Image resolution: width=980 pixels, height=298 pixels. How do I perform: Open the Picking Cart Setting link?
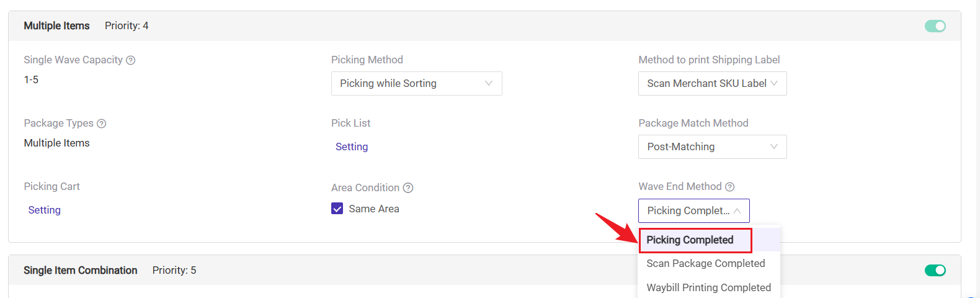click(45, 210)
